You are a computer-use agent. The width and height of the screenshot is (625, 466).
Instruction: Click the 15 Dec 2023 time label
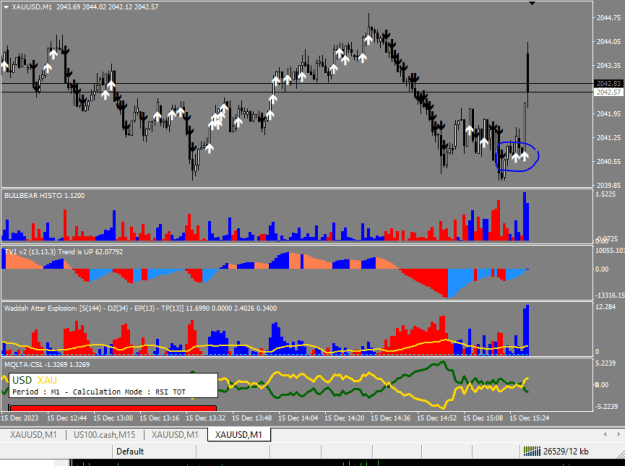click(x=20, y=418)
